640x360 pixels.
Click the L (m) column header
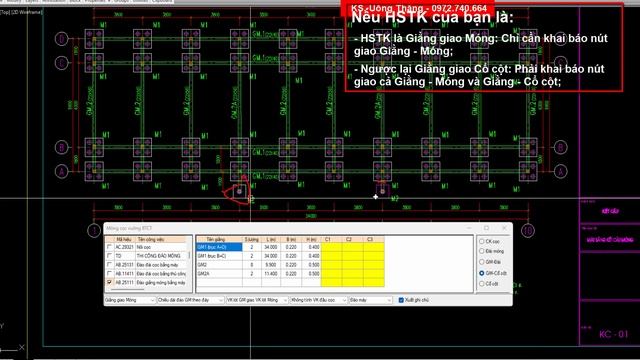271,239
